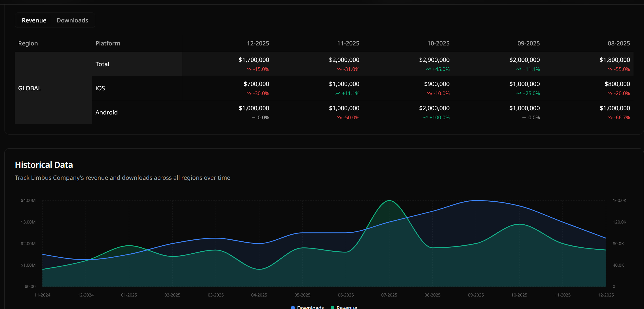Click the Android platform row label
This screenshot has width=644, height=309.
pos(106,112)
